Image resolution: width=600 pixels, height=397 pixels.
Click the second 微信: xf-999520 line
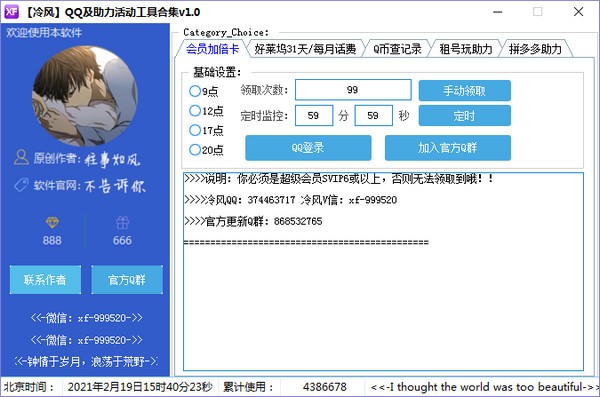pos(86,340)
